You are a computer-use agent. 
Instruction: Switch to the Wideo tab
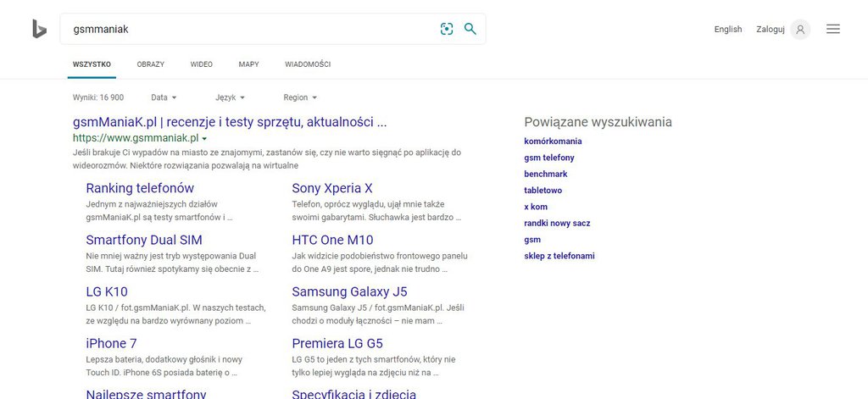[202, 64]
